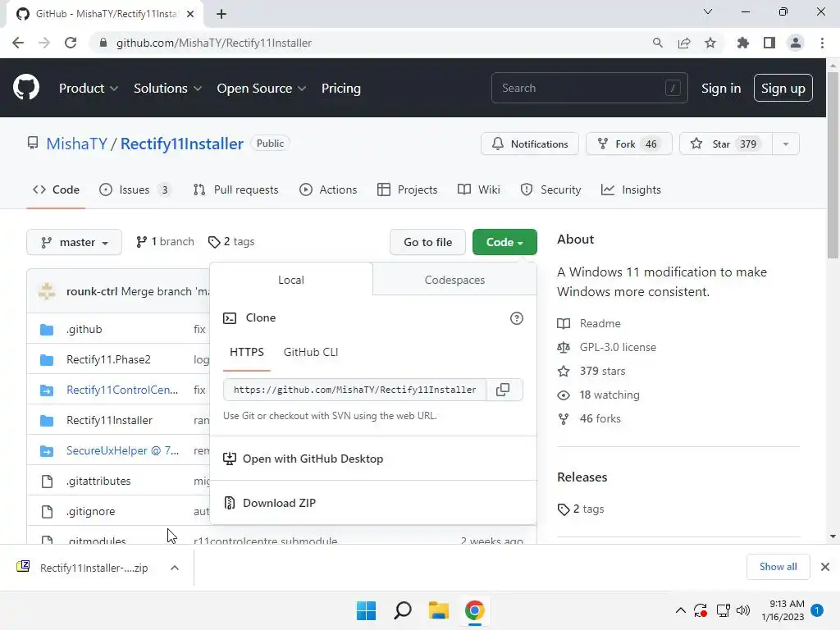Open Windows Start menu
The width and height of the screenshot is (840, 630).
[367, 610]
